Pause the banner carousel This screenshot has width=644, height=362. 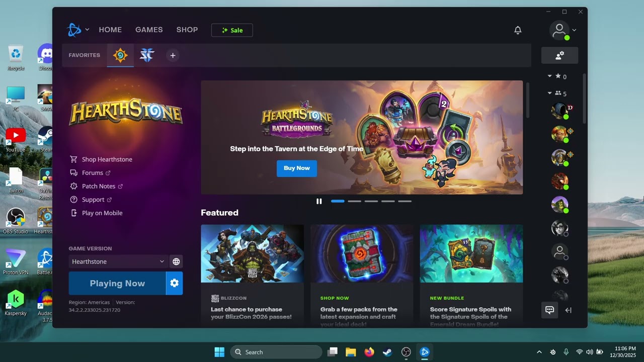[319, 201]
